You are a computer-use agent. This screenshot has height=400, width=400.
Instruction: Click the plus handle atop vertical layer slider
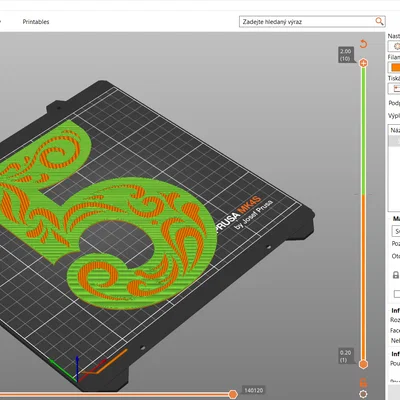coord(363,63)
